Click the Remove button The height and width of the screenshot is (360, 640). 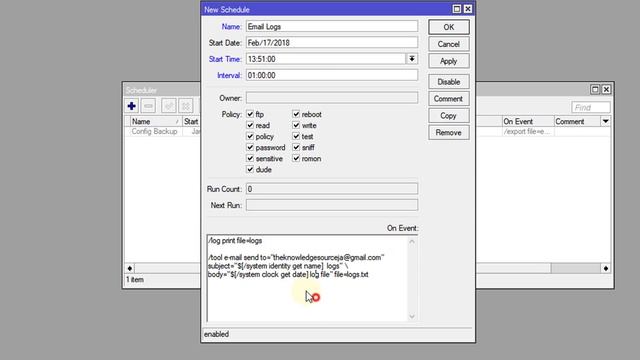[449, 133]
